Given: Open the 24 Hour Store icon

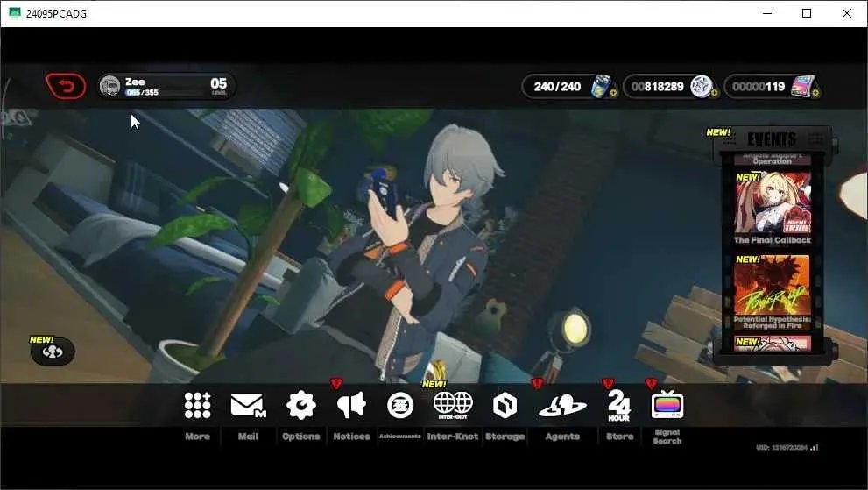Looking at the screenshot, I should 619,405.
